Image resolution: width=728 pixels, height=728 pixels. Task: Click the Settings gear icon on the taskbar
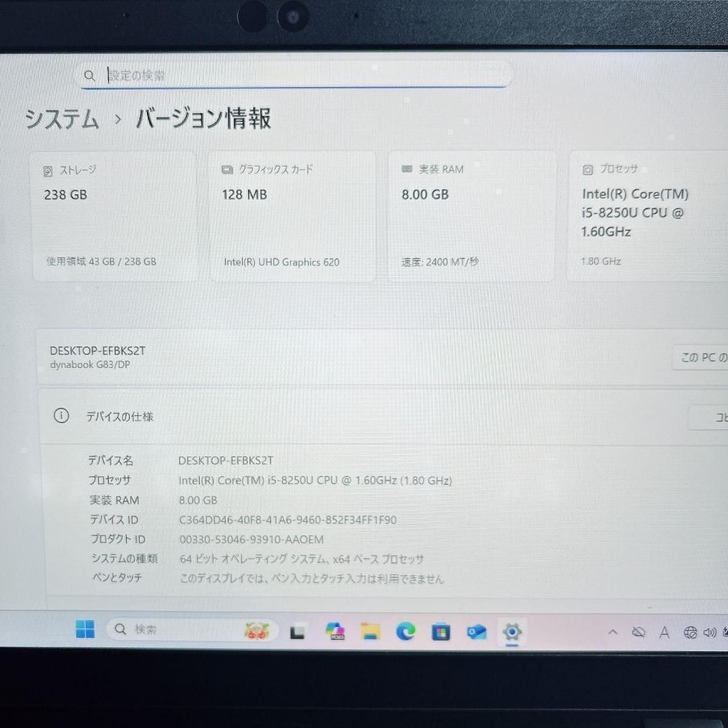click(x=512, y=632)
